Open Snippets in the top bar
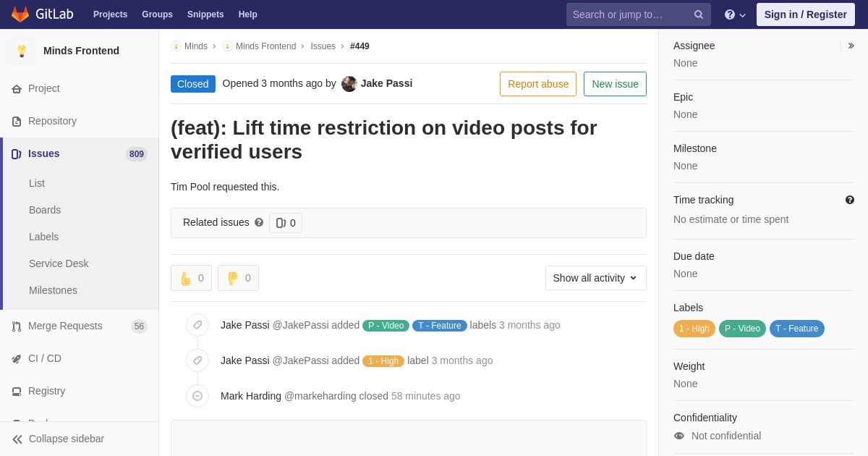 coord(205,14)
